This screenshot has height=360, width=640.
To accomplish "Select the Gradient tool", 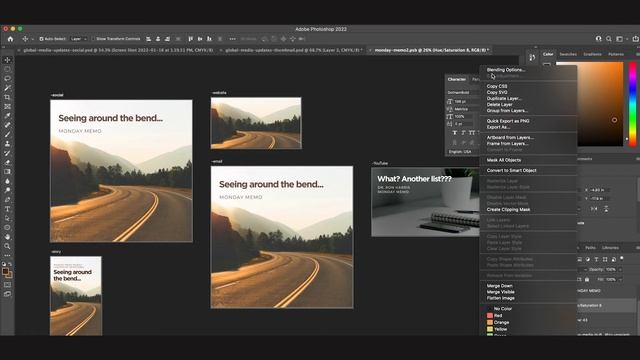I will [x=7, y=172].
